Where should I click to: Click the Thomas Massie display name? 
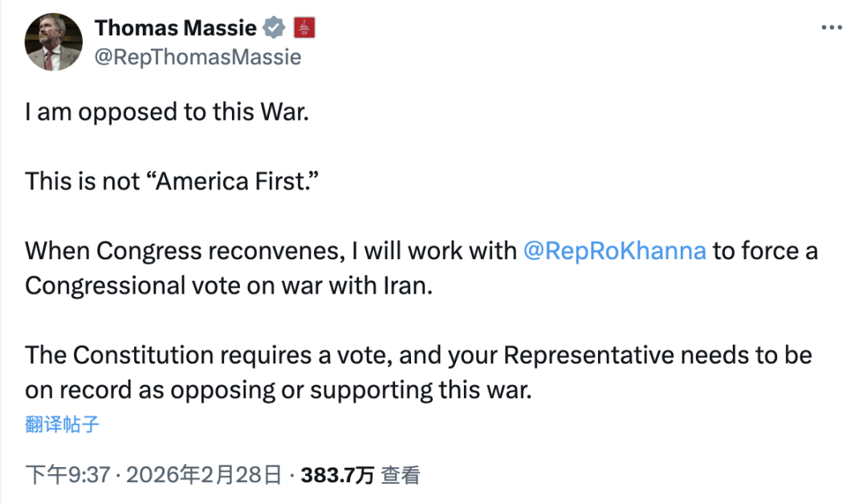pyautogui.click(x=175, y=28)
